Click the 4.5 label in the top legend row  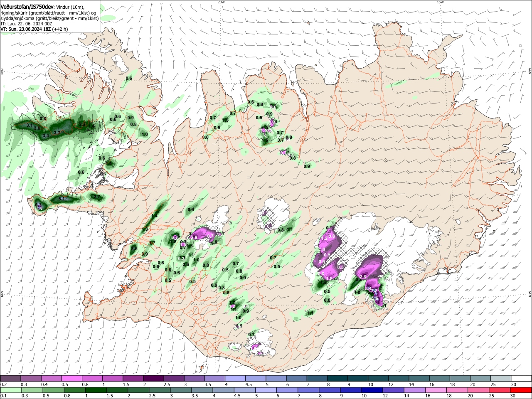pyautogui.click(x=249, y=384)
